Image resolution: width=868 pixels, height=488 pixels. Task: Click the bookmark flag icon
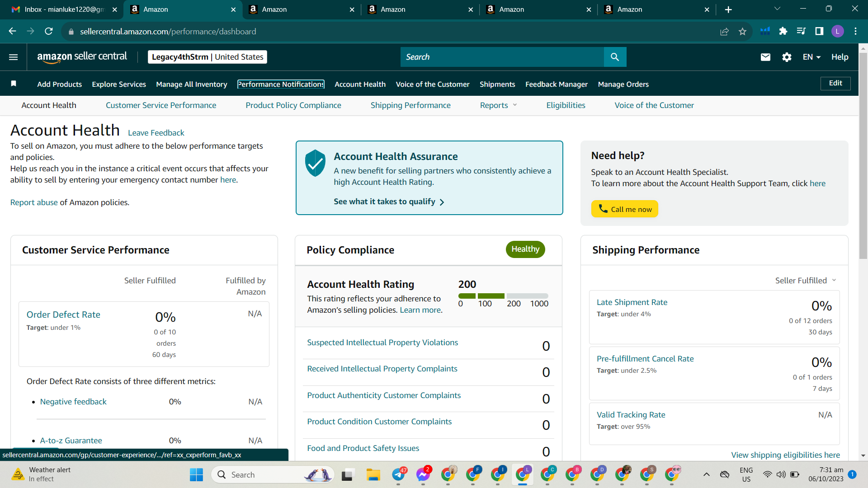(x=14, y=84)
